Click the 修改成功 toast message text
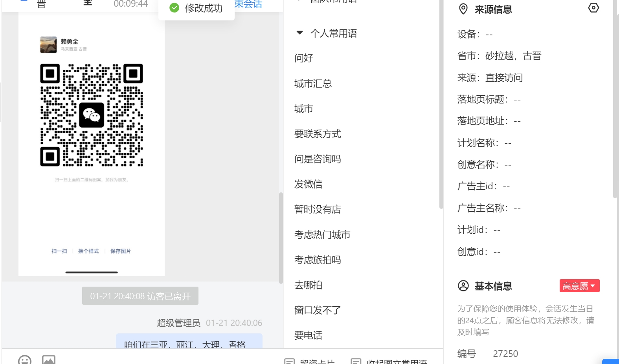The height and width of the screenshot is (364, 619). [x=204, y=8]
